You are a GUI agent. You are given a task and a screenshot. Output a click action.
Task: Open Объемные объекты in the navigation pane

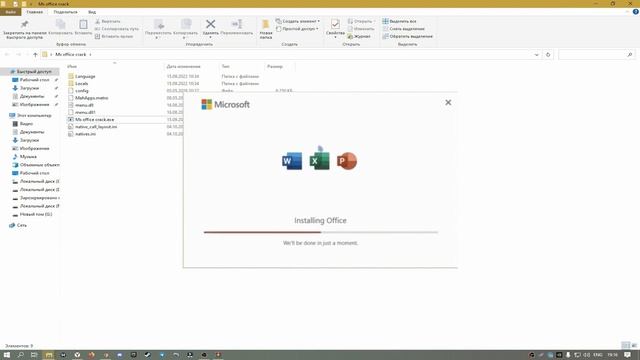36,165
